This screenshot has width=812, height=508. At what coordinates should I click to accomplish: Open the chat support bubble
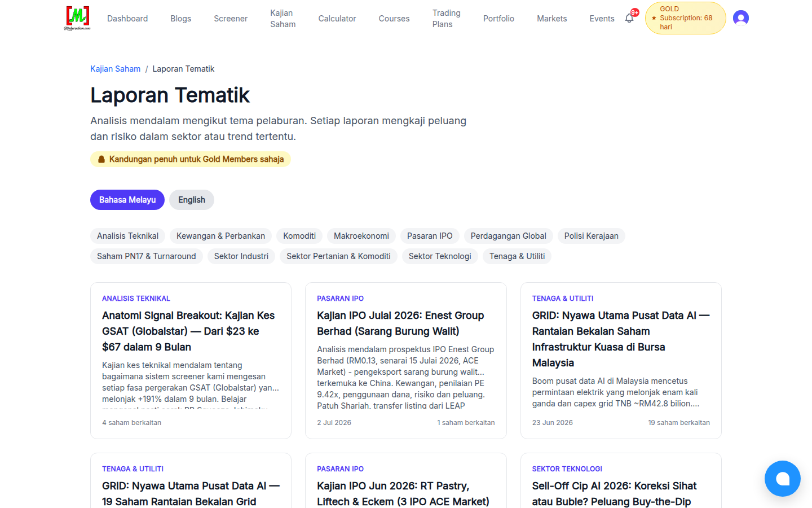783,479
